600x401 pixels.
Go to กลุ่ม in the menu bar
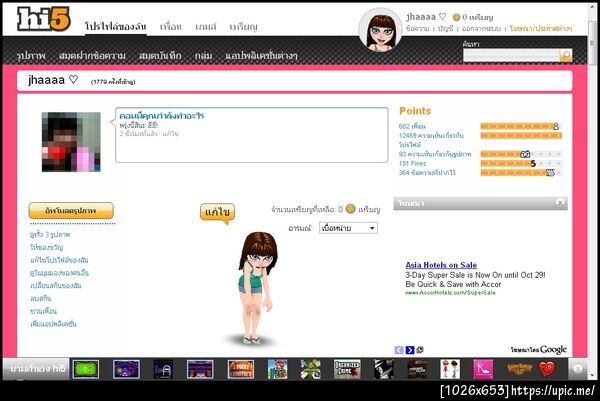point(203,56)
